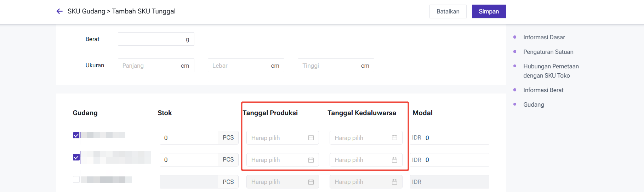Open first row Tanggal Produksi date picker
The width and height of the screenshot is (644, 192).
pos(276,138)
